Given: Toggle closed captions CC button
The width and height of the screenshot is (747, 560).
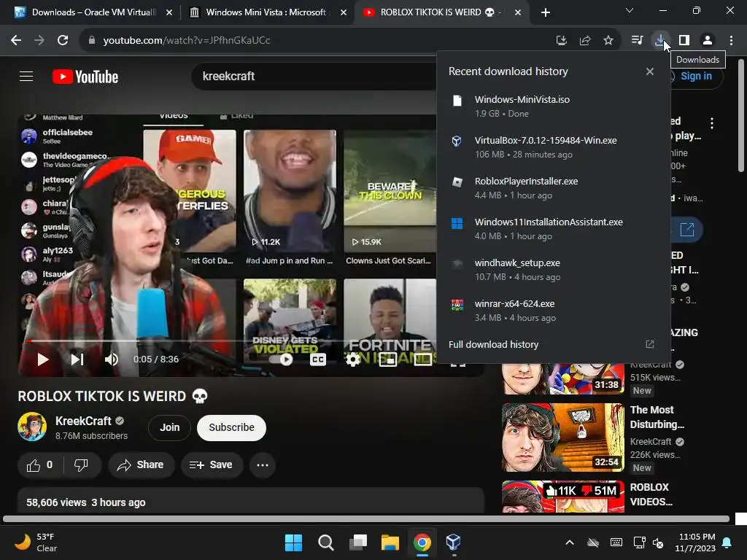Looking at the screenshot, I should (x=318, y=359).
